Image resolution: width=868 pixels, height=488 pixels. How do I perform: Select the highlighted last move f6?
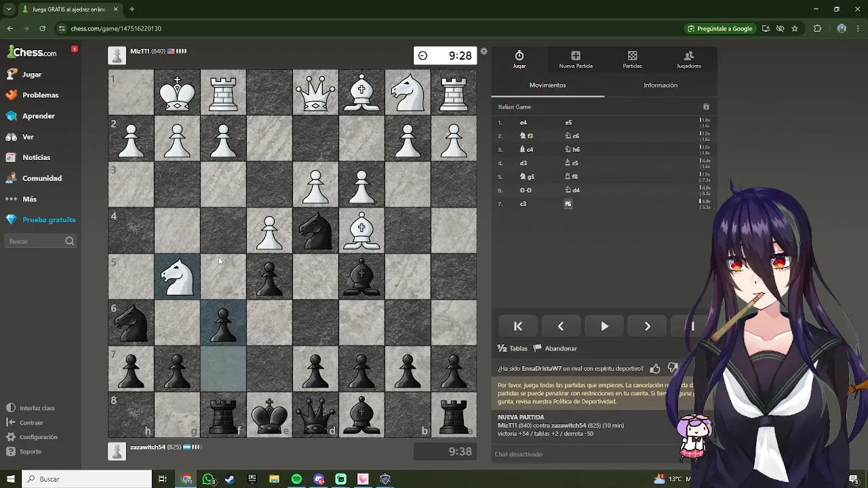[568, 204]
